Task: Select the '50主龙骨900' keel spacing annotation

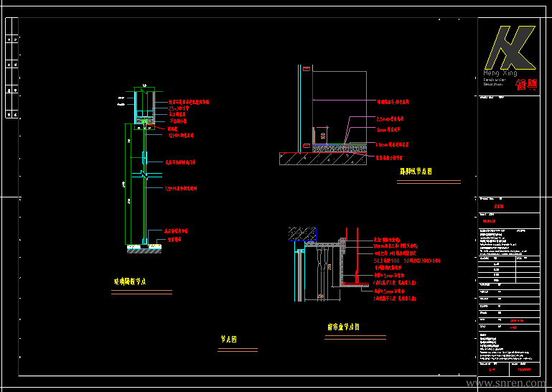Action: tap(386, 261)
